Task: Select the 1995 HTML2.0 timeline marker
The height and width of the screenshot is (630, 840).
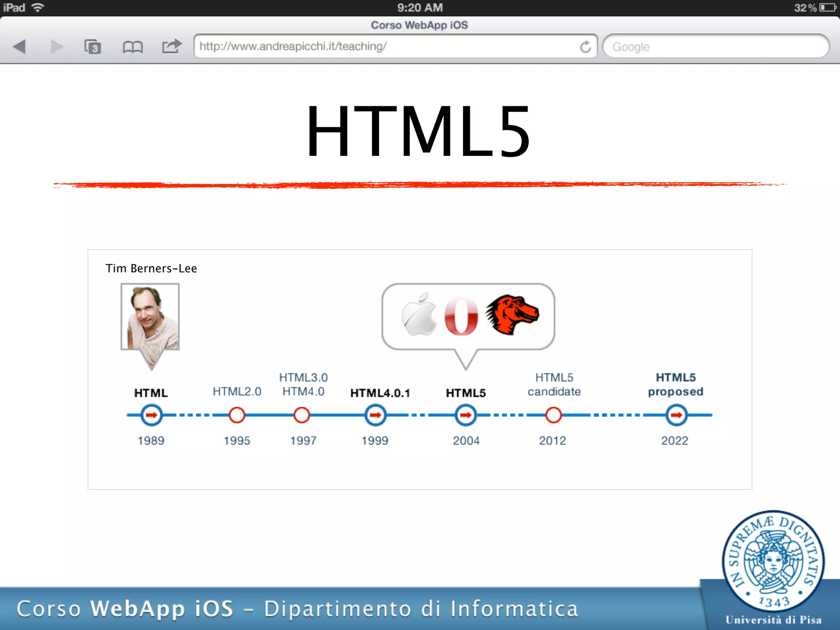Action: 237,415
